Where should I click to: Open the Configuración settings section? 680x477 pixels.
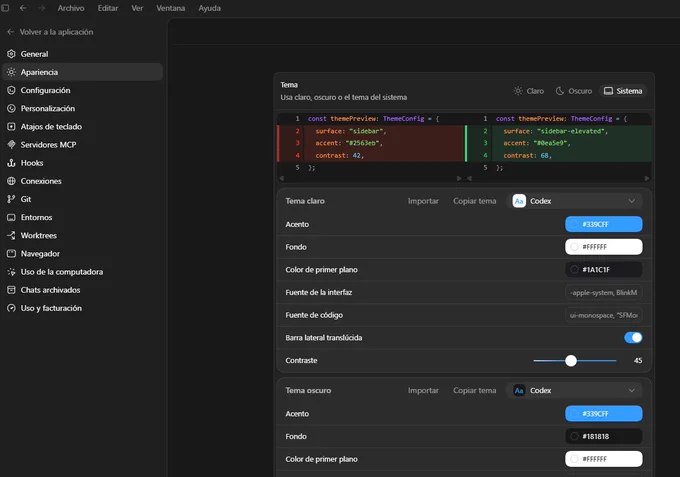[x=82, y=90]
